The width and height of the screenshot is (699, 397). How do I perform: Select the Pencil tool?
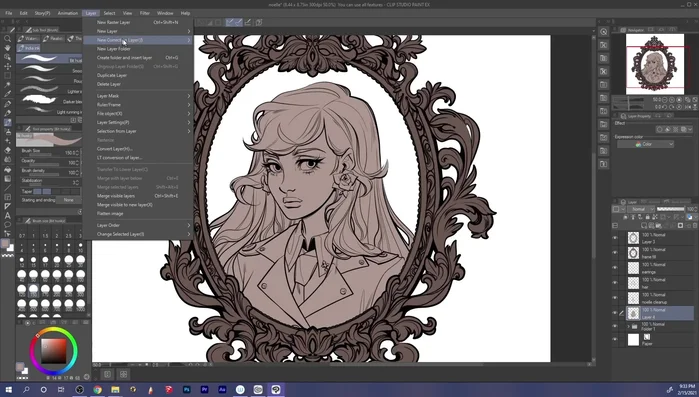coord(8,113)
